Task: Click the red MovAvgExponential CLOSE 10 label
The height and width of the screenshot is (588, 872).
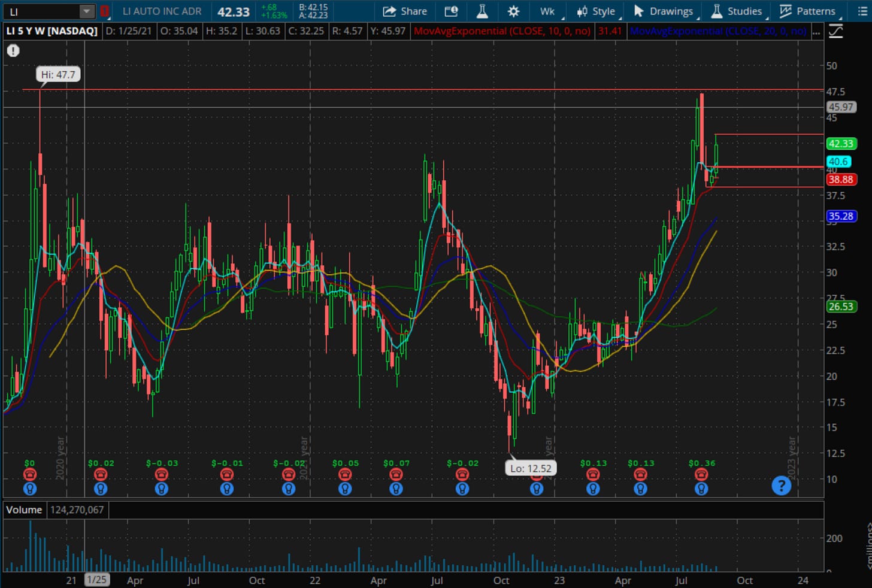Action: pyautogui.click(x=502, y=31)
